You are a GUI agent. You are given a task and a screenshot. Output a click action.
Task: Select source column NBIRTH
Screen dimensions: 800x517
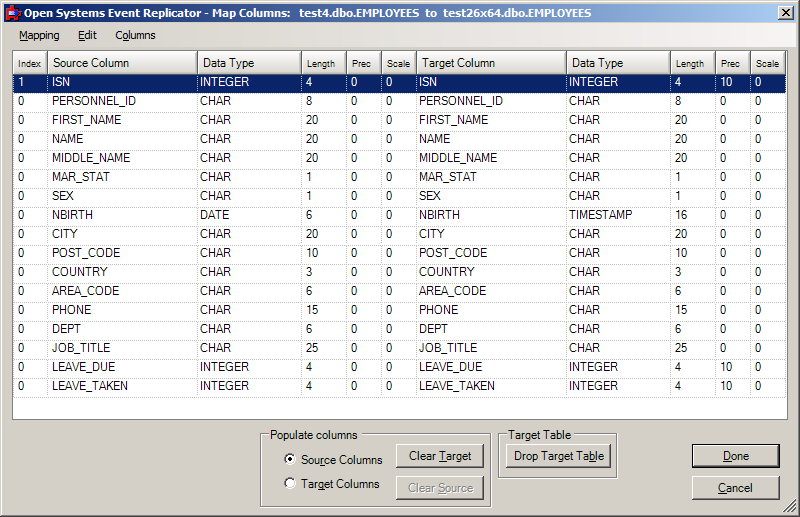pyautogui.click(x=72, y=214)
